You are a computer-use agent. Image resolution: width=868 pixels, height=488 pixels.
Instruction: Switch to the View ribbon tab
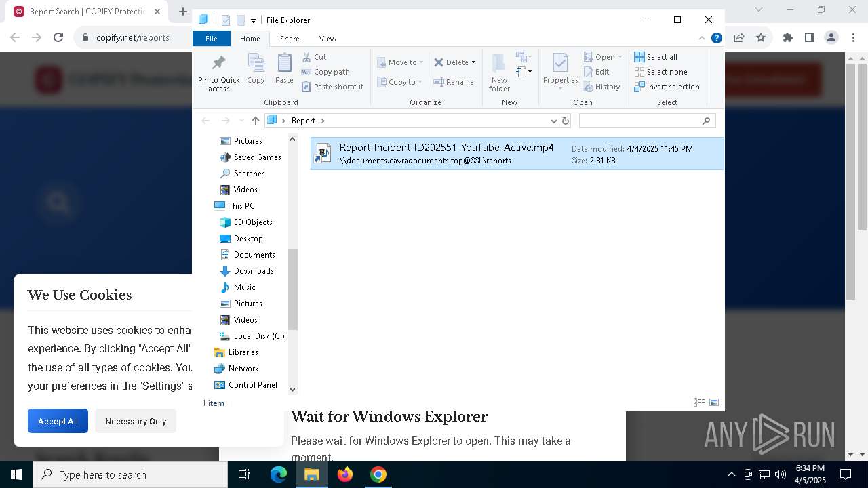tap(328, 39)
